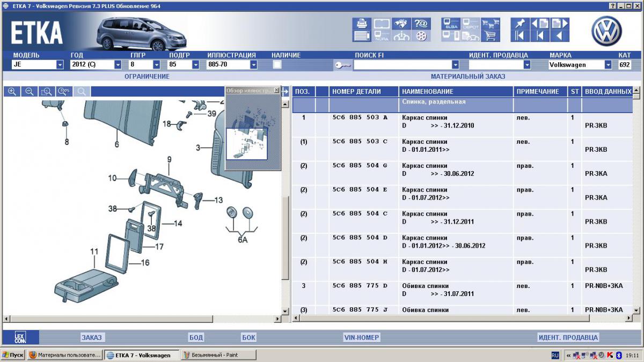The height and width of the screenshot is (362, 644).
Task: Open the МАРКА dropdown
Action: 608,65
